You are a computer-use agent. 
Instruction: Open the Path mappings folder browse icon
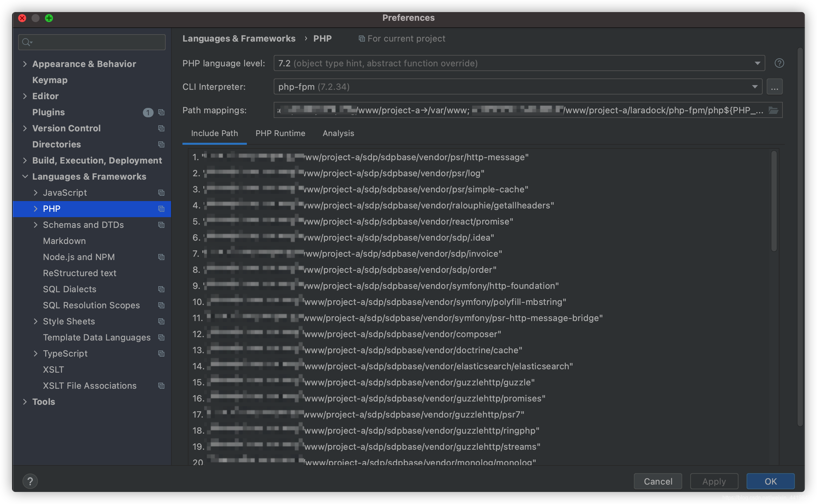click(x=773, y=110)
